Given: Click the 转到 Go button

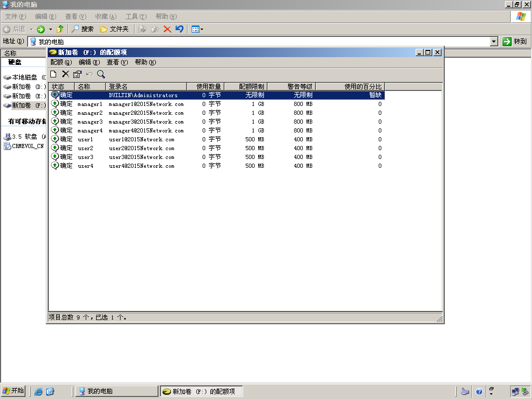Looking at the screenshot, I should click(515, 42).
